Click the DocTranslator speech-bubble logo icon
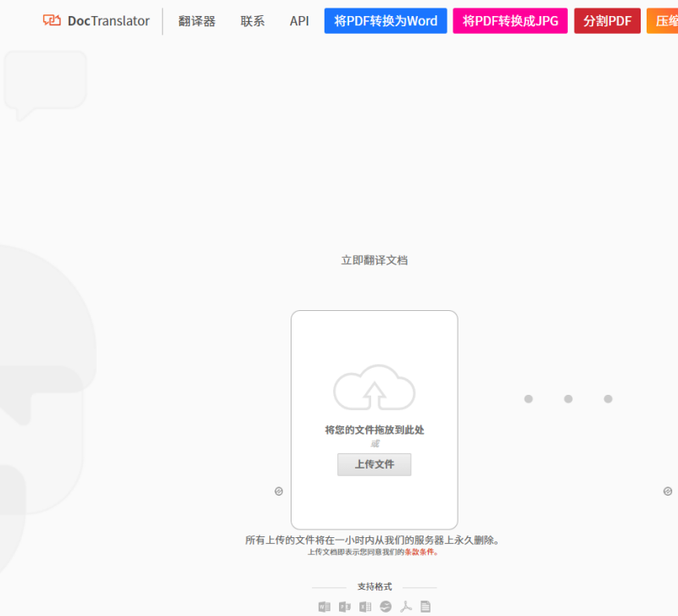The height and width of the screenshot is (616, 678). (51, 19)
